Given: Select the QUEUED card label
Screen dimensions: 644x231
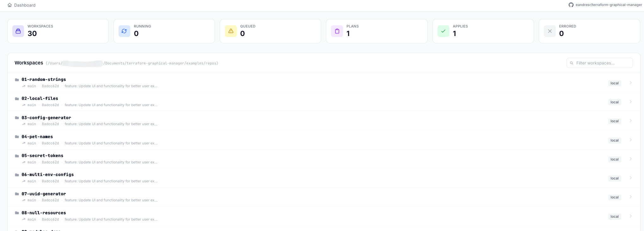Looking at the screenshot, I should [248, 26].
